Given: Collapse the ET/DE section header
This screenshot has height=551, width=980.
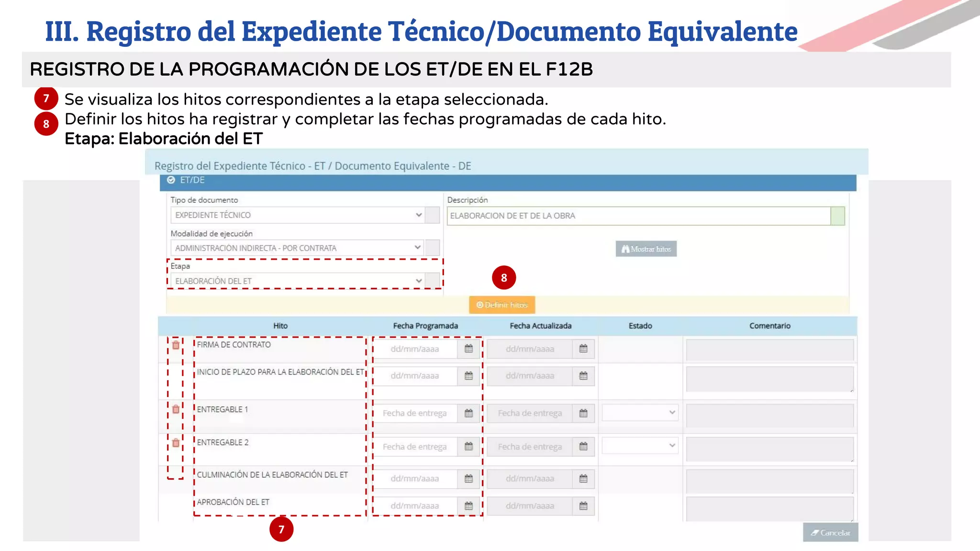Looking at the screenshot, I should tap(508, 181).
